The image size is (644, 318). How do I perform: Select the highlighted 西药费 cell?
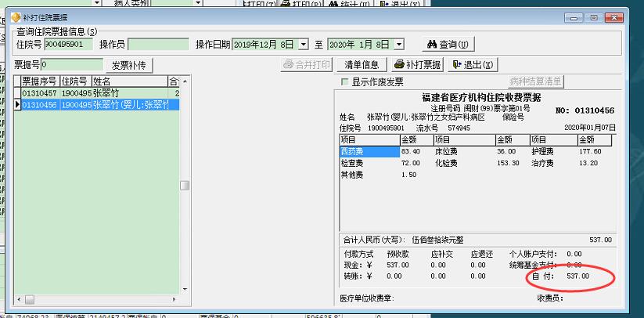(369, 152)
